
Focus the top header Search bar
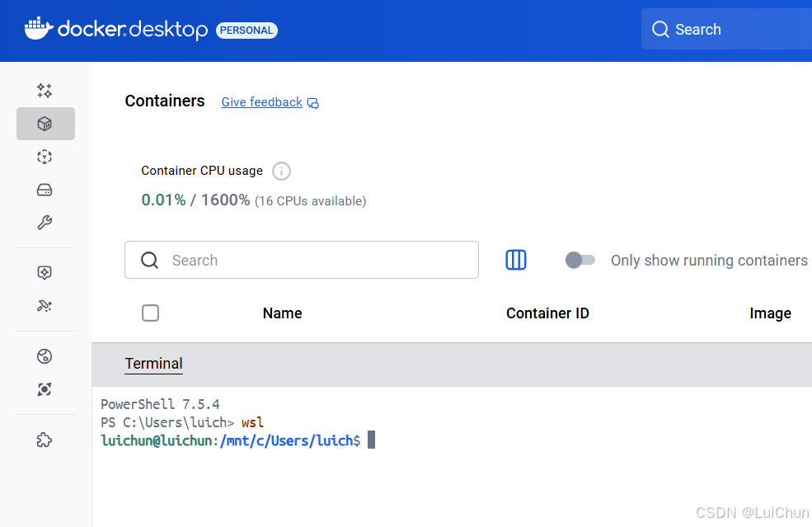726,29
